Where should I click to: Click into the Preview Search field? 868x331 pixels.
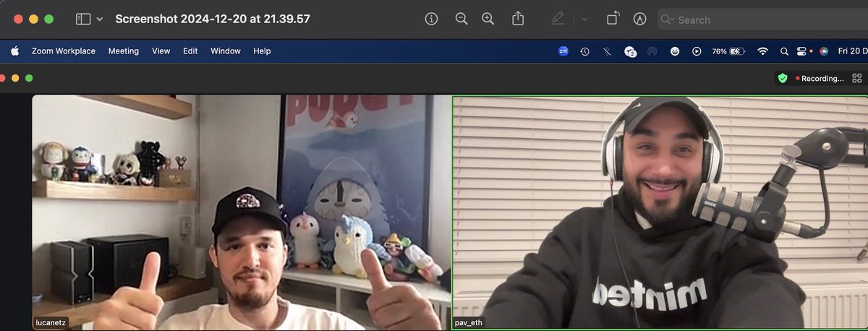tap(762, 20)
